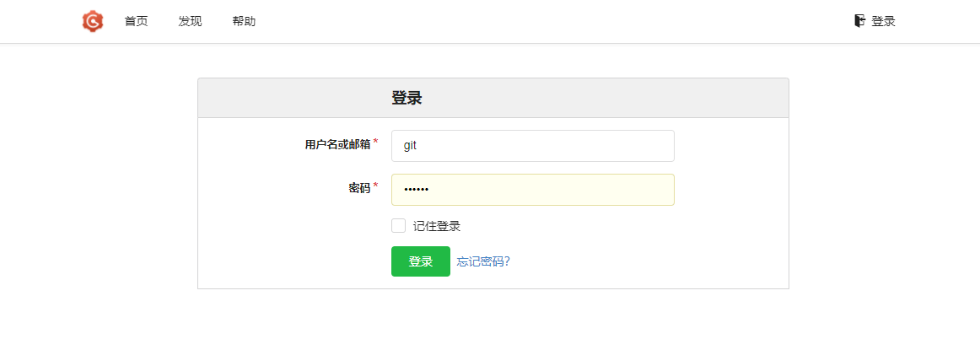
Task: Enable the 记住登录 checkbox
Action: (x=399, y=226)
